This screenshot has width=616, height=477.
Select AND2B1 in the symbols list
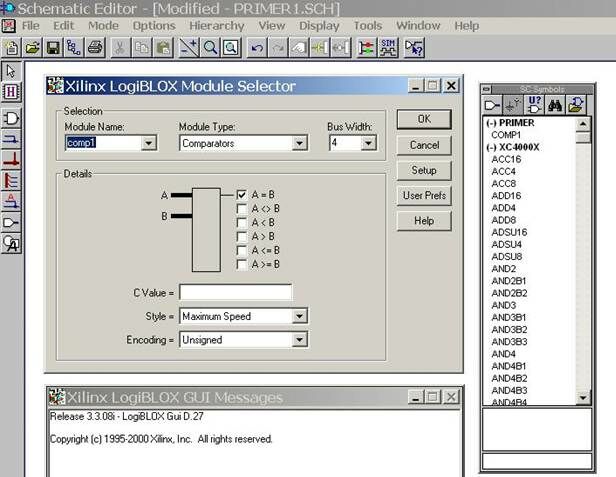509,281
